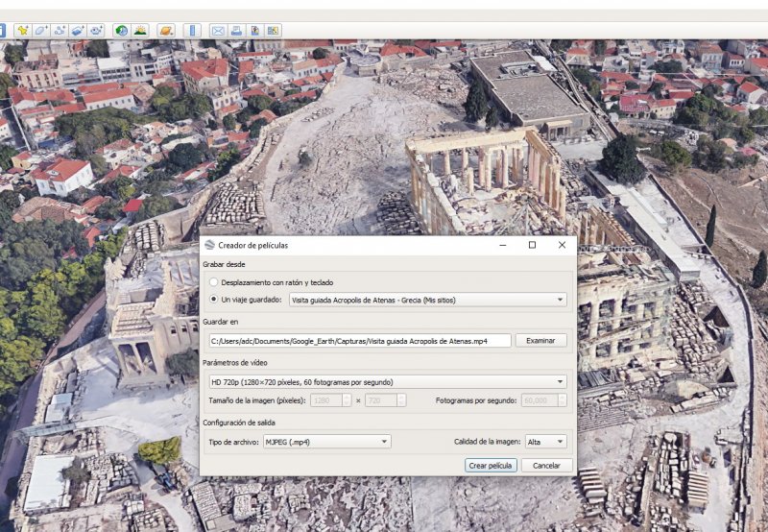Select the Add Path tool

point(60,31)
